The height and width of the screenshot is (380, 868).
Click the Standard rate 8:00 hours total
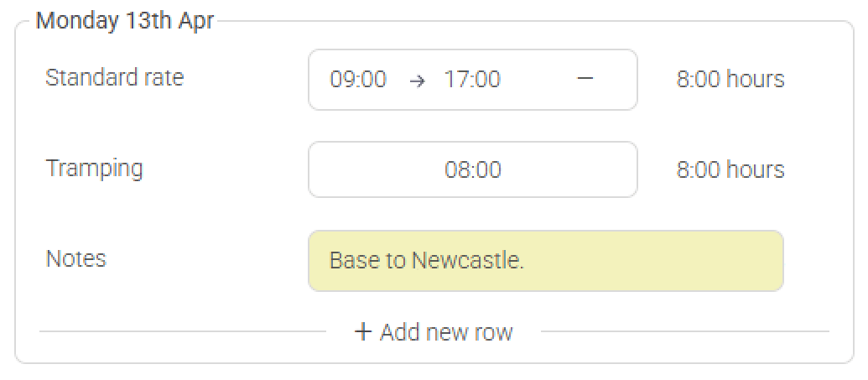point(730,80)
